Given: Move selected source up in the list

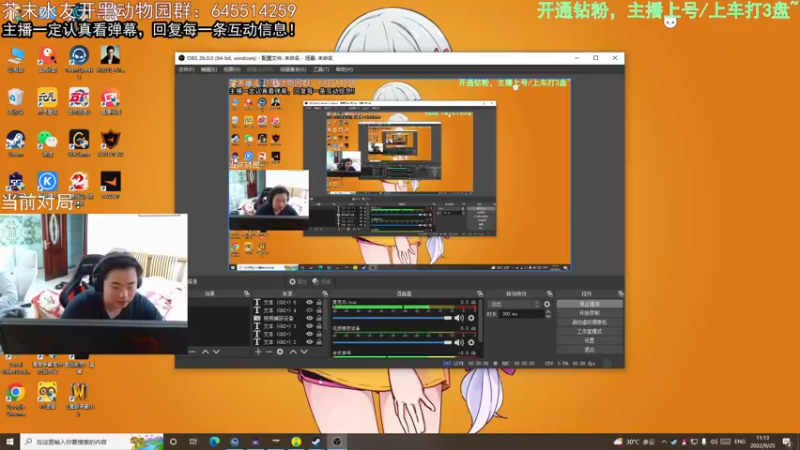Looking at the screenshot, I should [293, 352].
